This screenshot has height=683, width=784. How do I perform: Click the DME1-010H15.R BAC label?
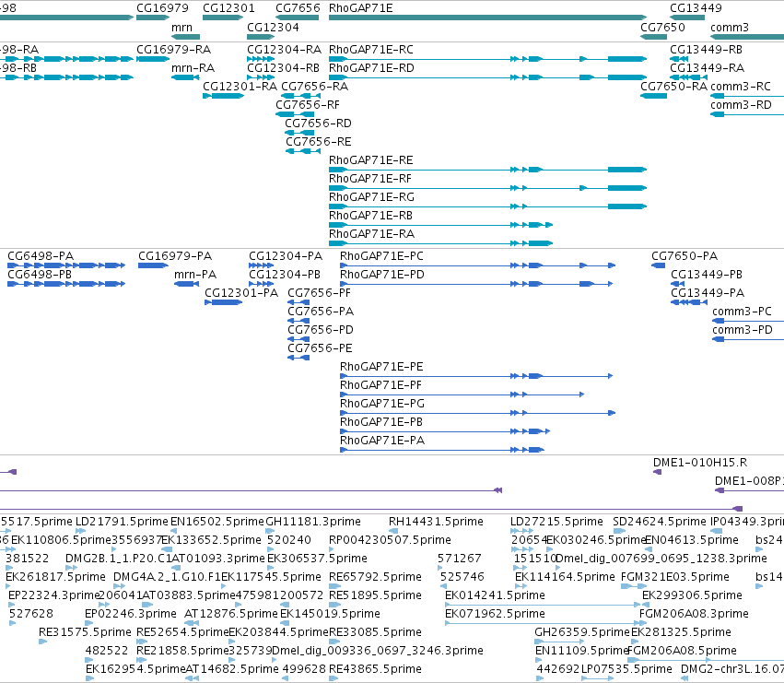click(700, 463)
